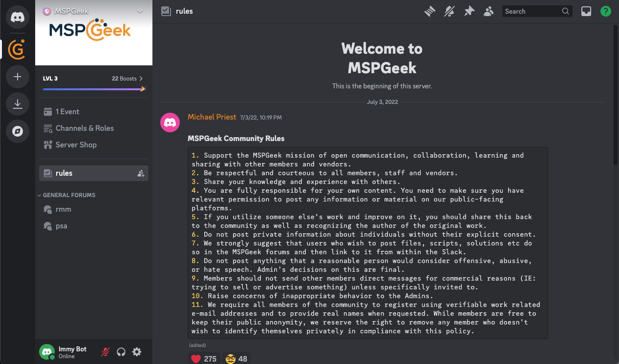Click MSPGeek server badge icon

click(x=47, y=11)
